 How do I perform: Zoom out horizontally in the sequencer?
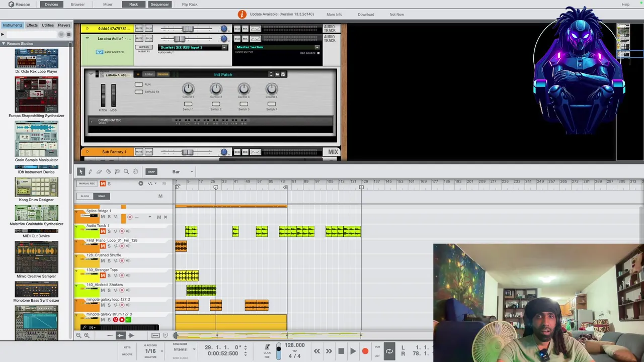pos(78,335)
